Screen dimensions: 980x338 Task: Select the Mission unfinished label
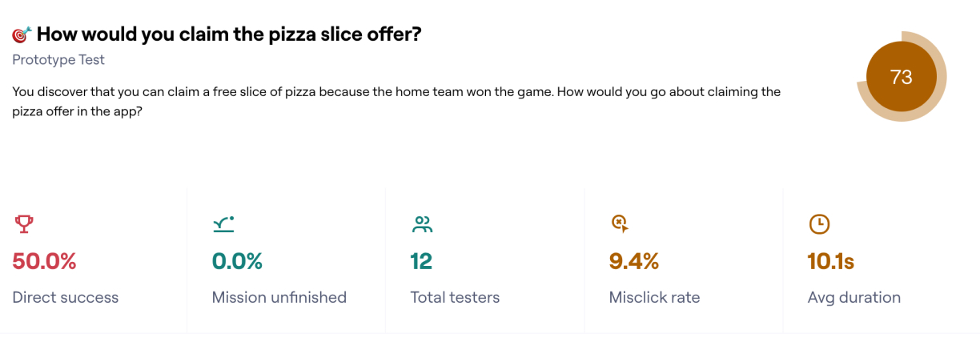tap(279, 297)
